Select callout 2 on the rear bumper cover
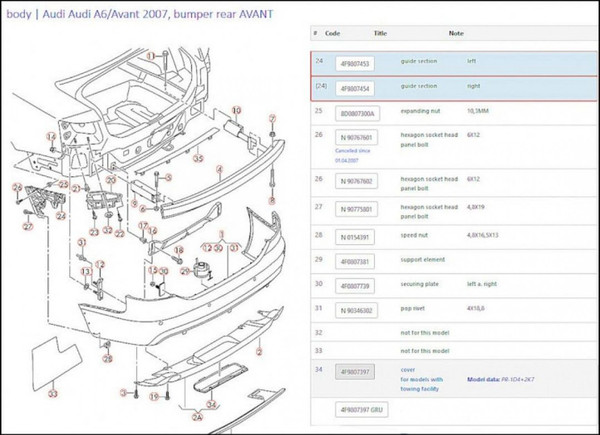600x435 pixels. pyautogui.click(x=258, y=351)
